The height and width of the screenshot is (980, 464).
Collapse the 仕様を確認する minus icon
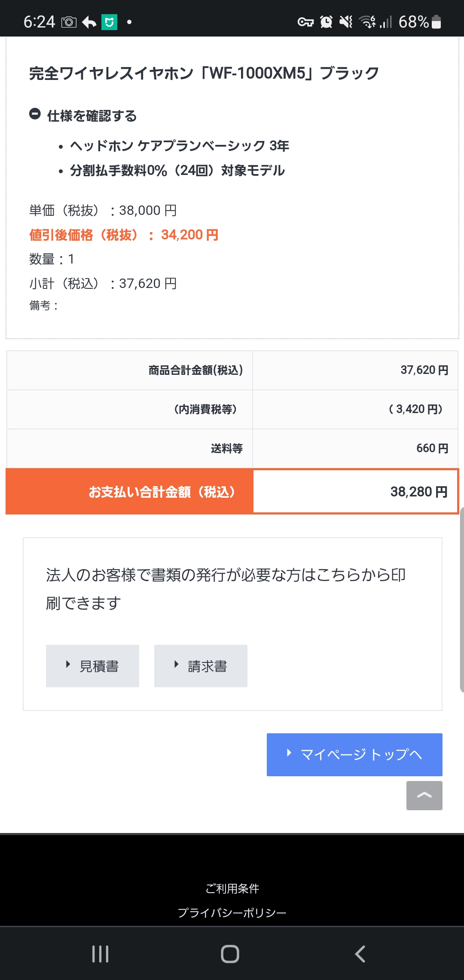pos(35,114)
